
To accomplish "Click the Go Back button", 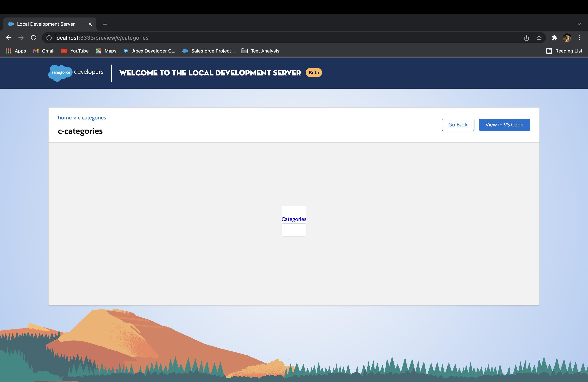I will [x=458, y=125].
